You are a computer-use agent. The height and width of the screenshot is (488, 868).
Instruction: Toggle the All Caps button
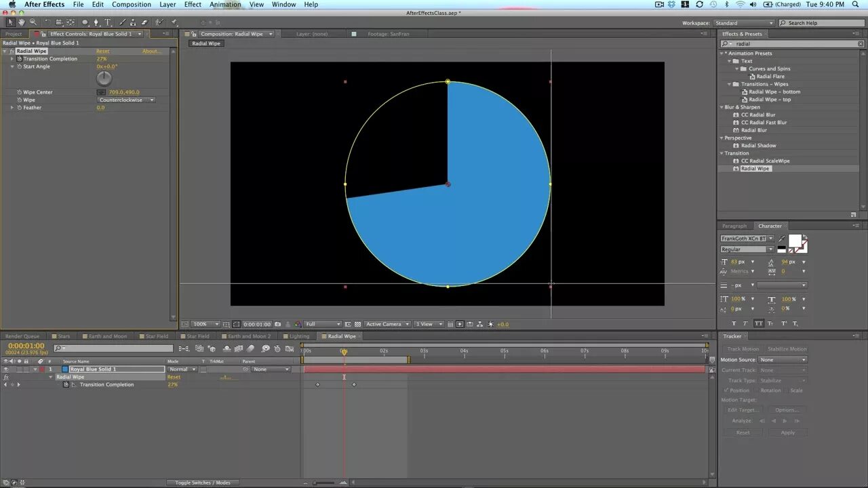coord(758,324)
